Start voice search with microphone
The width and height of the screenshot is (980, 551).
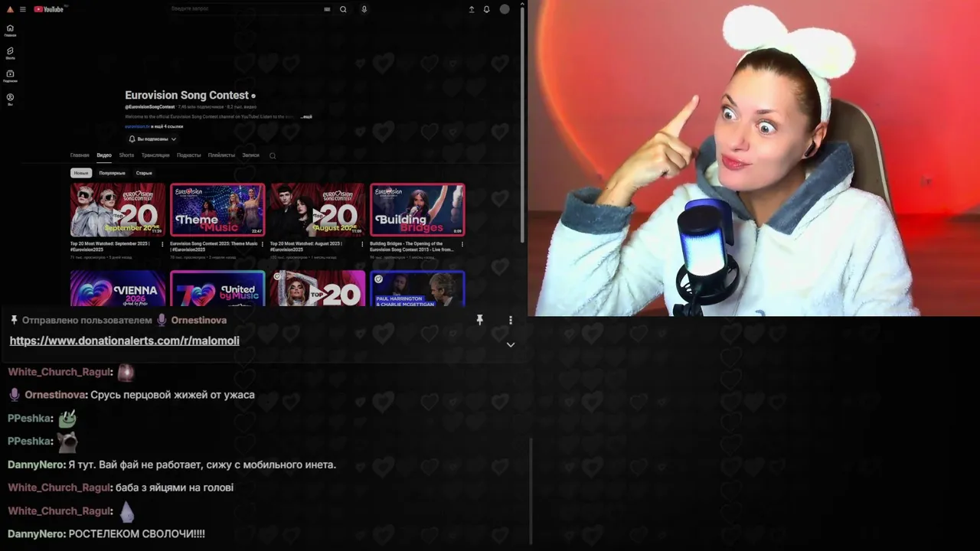pos(364,9)
